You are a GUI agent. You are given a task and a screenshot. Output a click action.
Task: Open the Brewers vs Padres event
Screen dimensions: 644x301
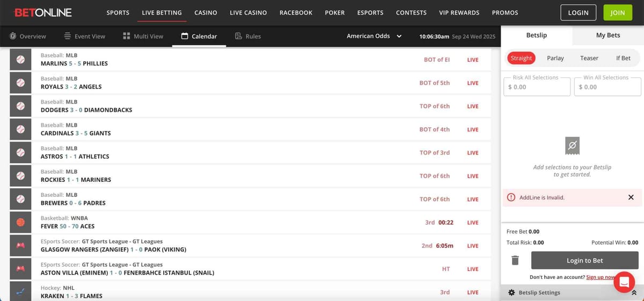click(x=250, y=199)
